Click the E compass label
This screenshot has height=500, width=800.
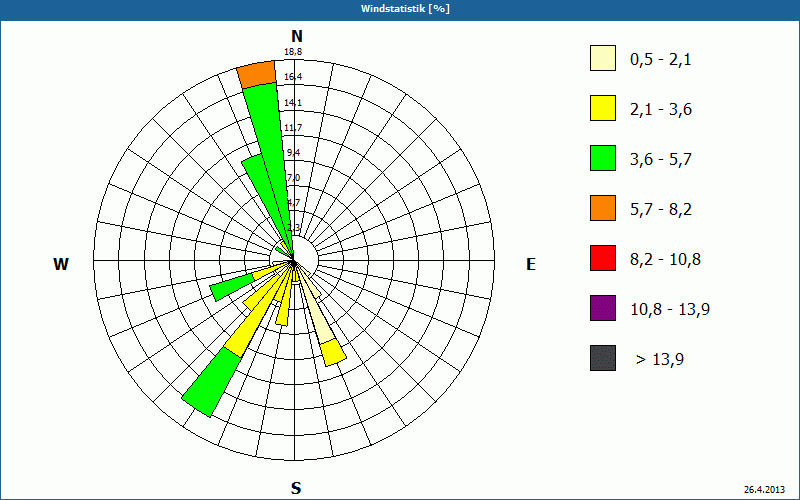click(x=531, y=264)
